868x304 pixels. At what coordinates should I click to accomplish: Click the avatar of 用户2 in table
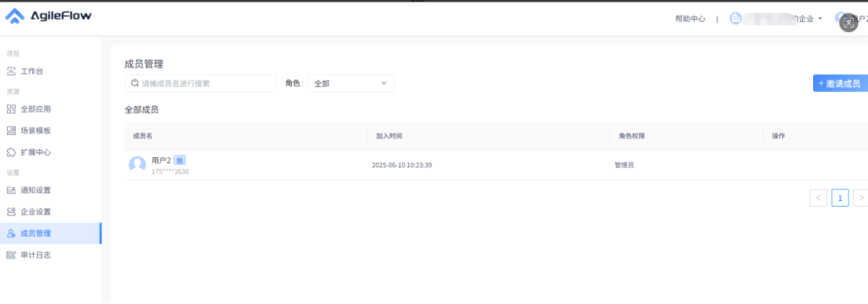click(x=137, y=164)
